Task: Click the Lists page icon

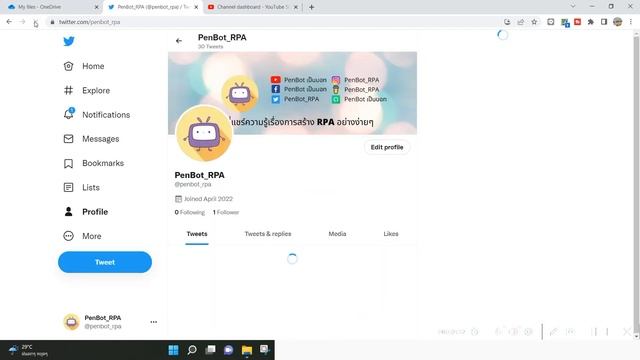Action: pos(69,187)
